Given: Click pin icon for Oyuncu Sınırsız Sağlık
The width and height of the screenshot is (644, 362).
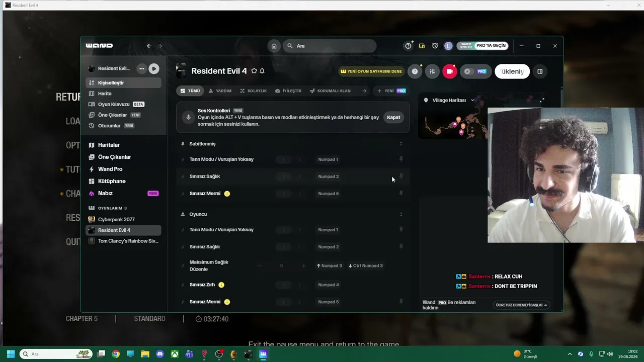Looking at the screenshot, I should coord(401,247).
